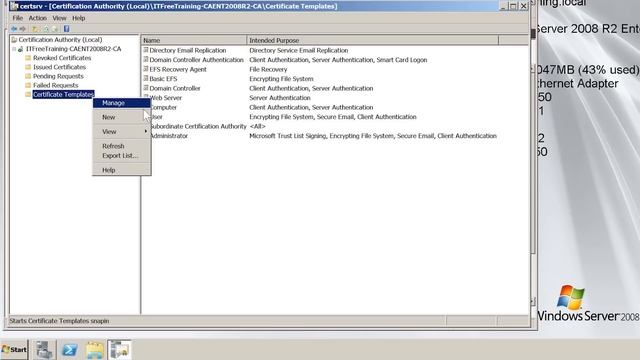Click the Certificate Templates folder icon
640x360 pixels.
click(28, 94)
